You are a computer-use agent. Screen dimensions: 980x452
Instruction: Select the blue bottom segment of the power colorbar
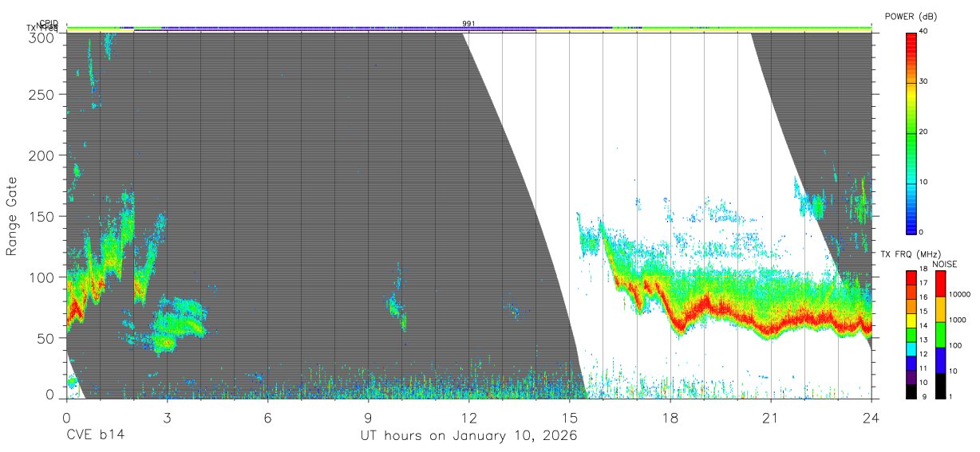911,207
